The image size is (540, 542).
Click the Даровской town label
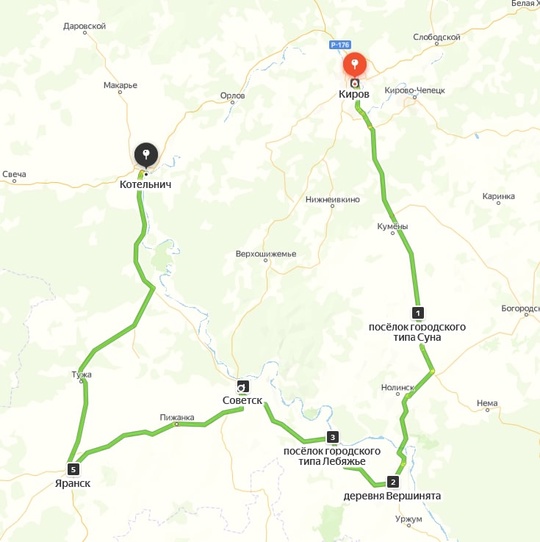84,26
